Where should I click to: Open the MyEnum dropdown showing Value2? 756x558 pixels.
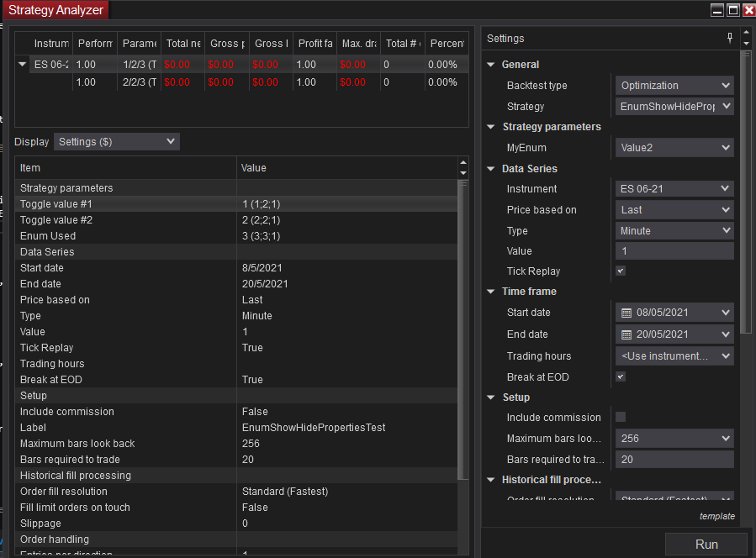pyautogui.click(x=674, y=148)
